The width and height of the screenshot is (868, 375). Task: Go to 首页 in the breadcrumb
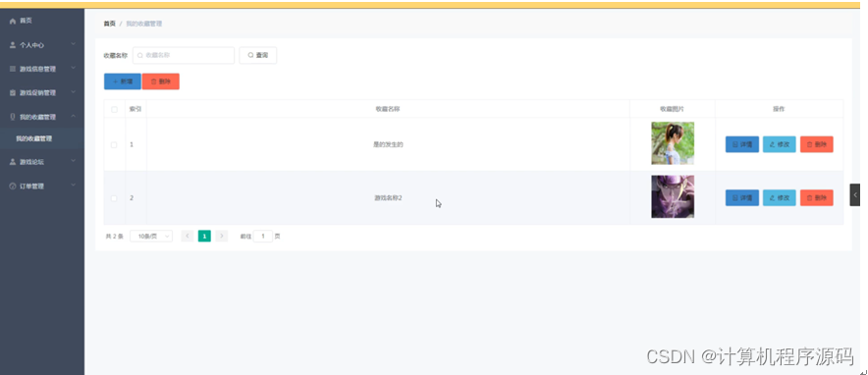110,24
